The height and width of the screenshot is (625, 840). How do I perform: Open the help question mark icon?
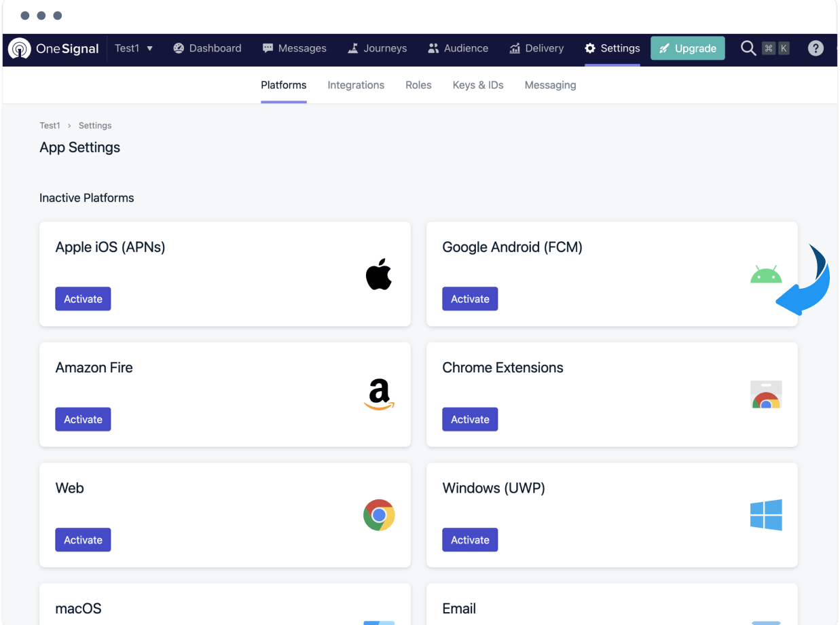click(816, 48)
